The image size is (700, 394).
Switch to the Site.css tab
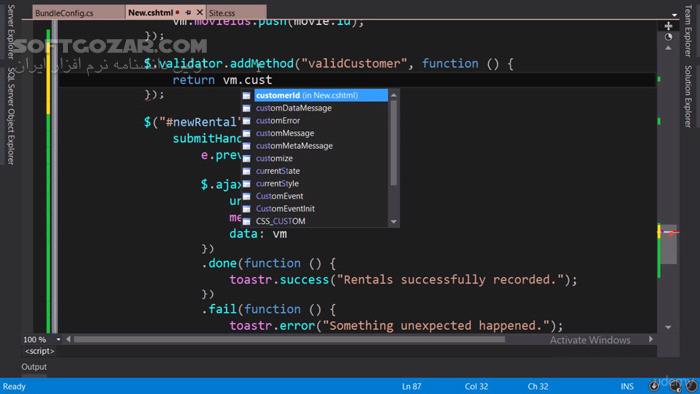pyautogui.click(x=222, y=13)
